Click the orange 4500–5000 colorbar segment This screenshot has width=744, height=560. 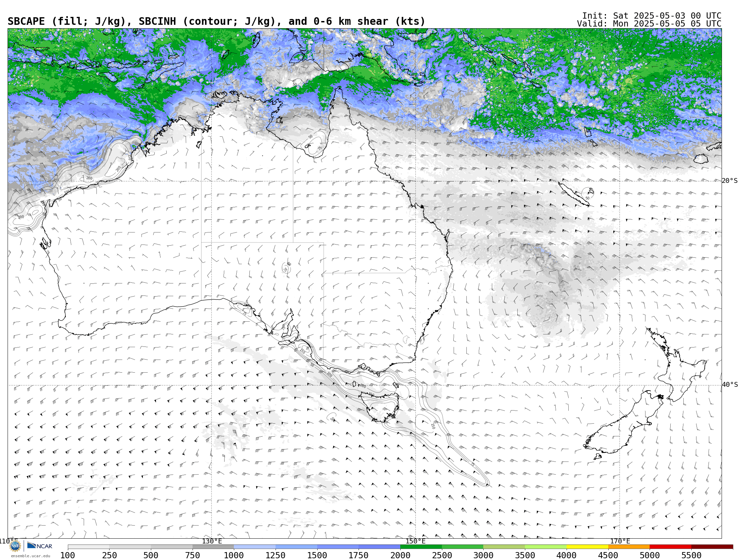(x=629, y=547)
